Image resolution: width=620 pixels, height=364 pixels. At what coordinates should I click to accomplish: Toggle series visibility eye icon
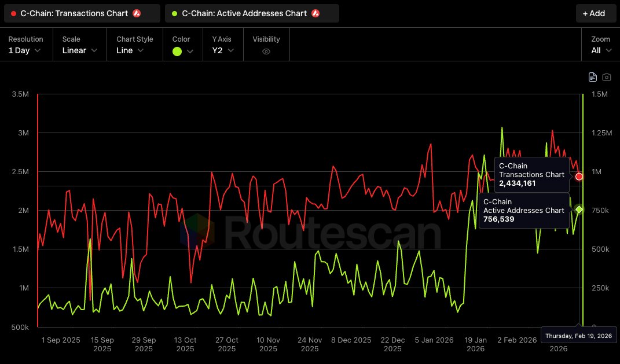pos(266,52)
